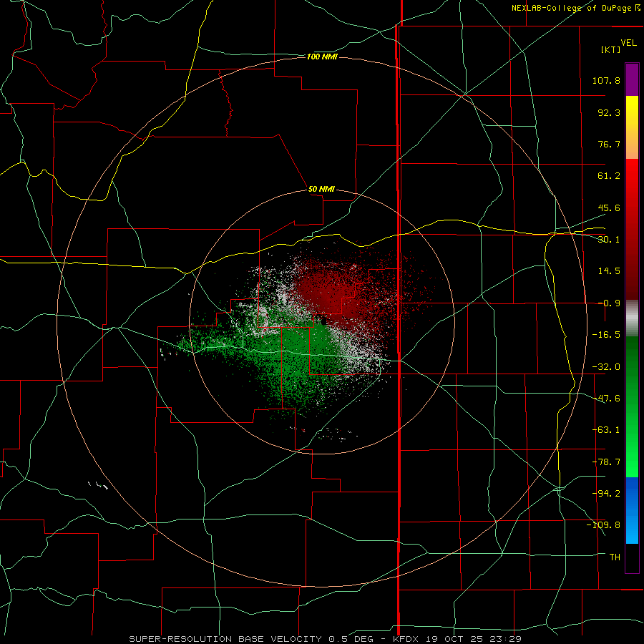Pick the blue segment of the color bar
Image resolution: width=644 pixels, height=644 pixels.
632,510
